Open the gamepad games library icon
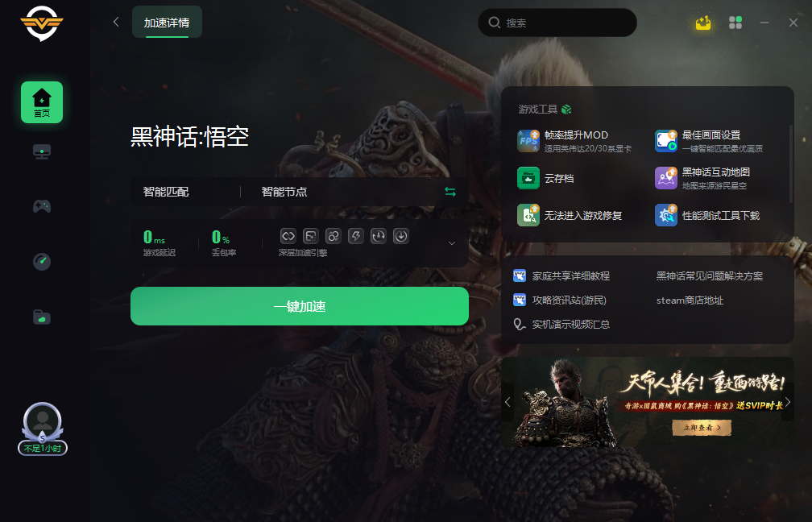 point(42,206)
